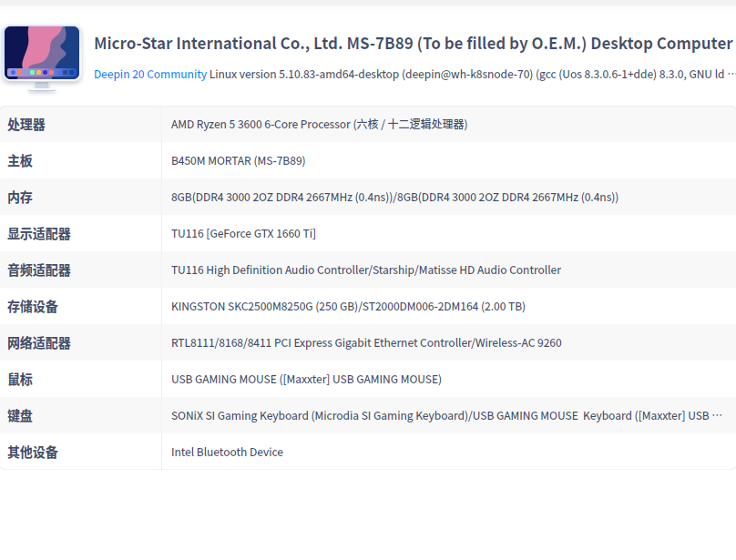Click the desktop computer monitor icon
This screenshot has width=736, height=560.
point(42,57)
